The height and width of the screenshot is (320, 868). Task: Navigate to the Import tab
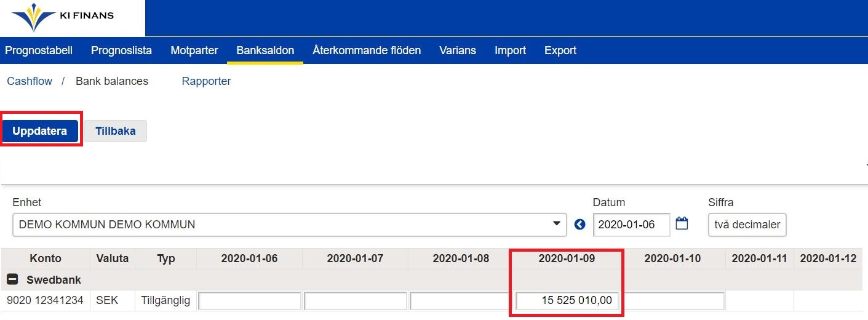click(x=510, y=50)
